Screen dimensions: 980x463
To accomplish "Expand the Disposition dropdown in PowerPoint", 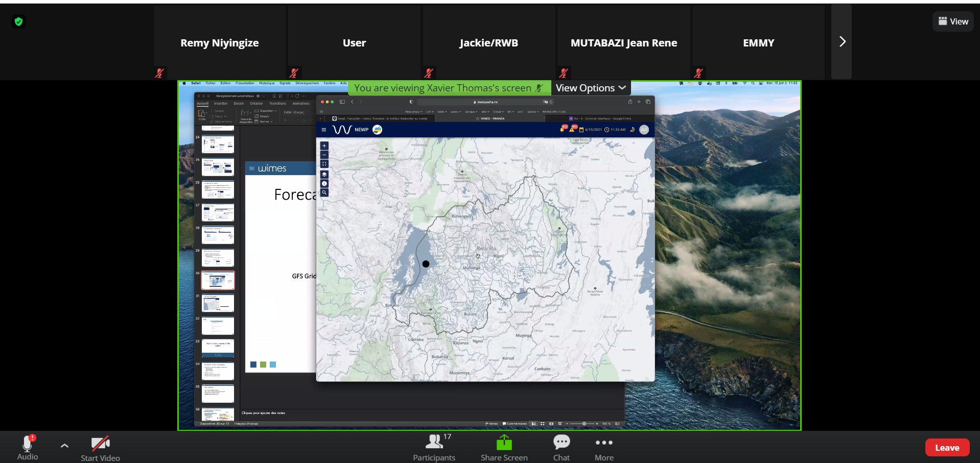I will pyautogui.click(x=266, y=111).
